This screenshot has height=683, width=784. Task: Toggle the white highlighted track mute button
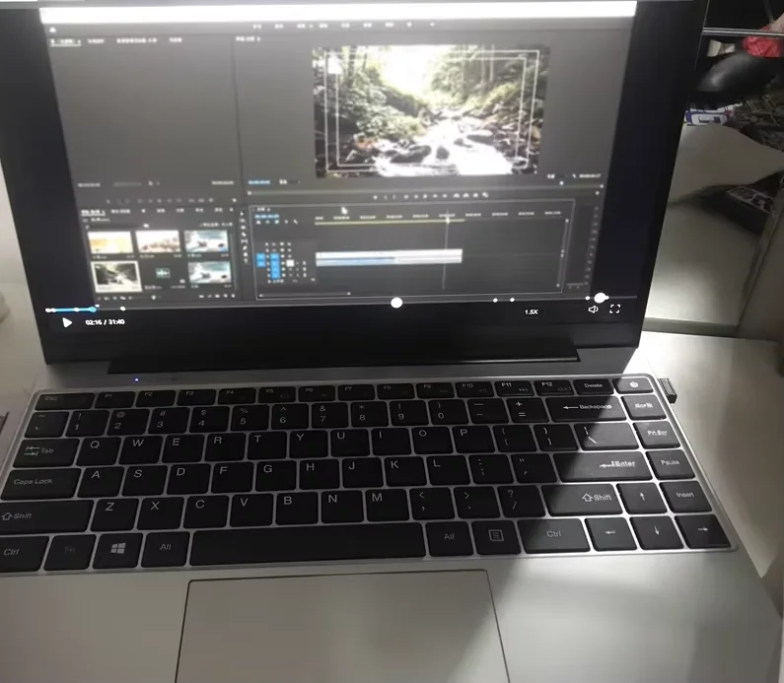[290, 263]
